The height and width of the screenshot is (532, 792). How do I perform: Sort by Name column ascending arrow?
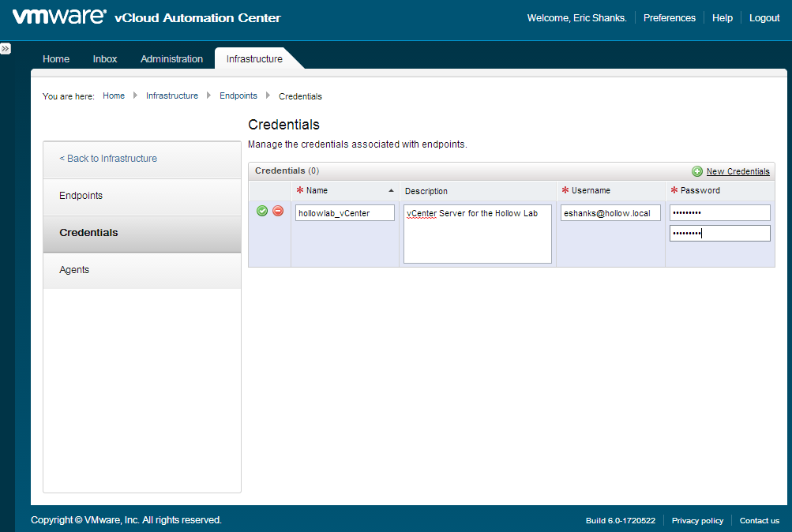pyautogui.click(x=391, y=190)
